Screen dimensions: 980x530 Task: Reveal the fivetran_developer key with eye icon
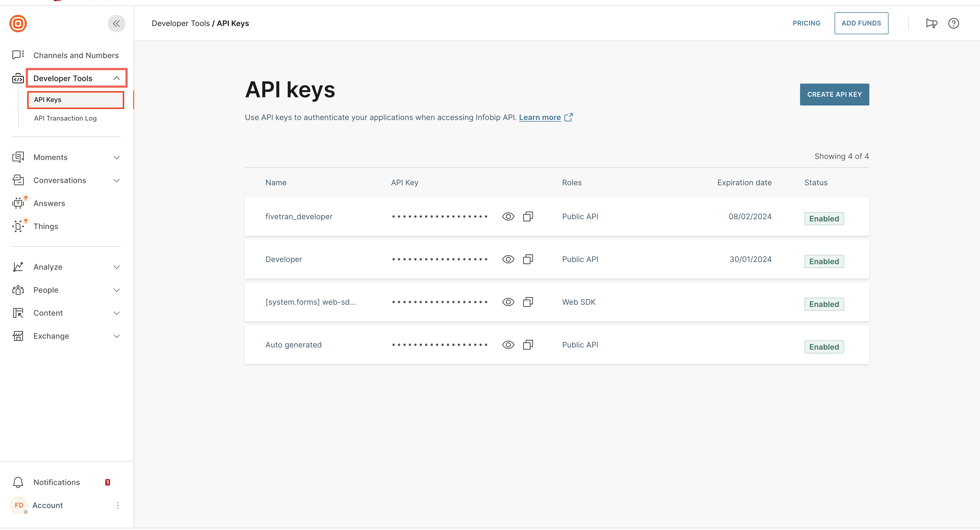508,217
